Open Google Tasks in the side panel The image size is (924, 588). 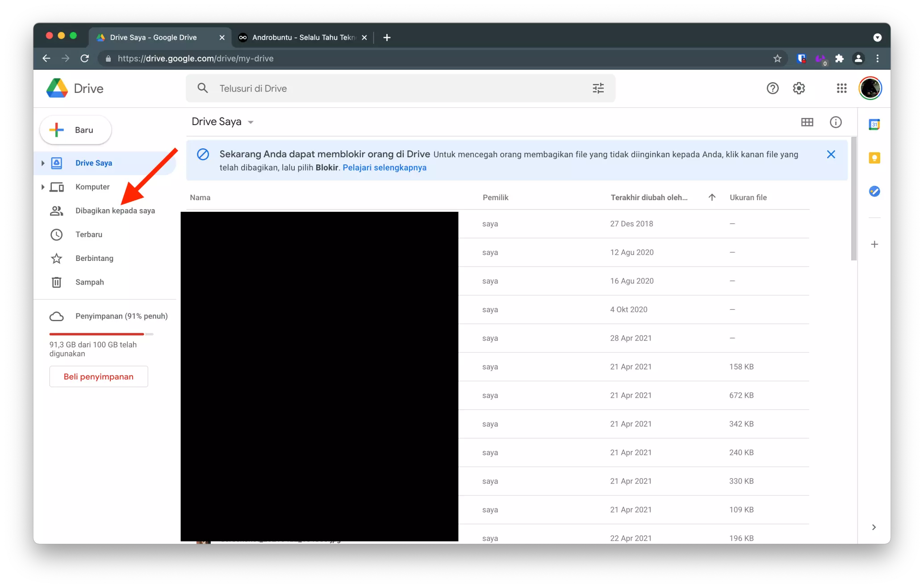pyautogui.click(x=874, y=191)
